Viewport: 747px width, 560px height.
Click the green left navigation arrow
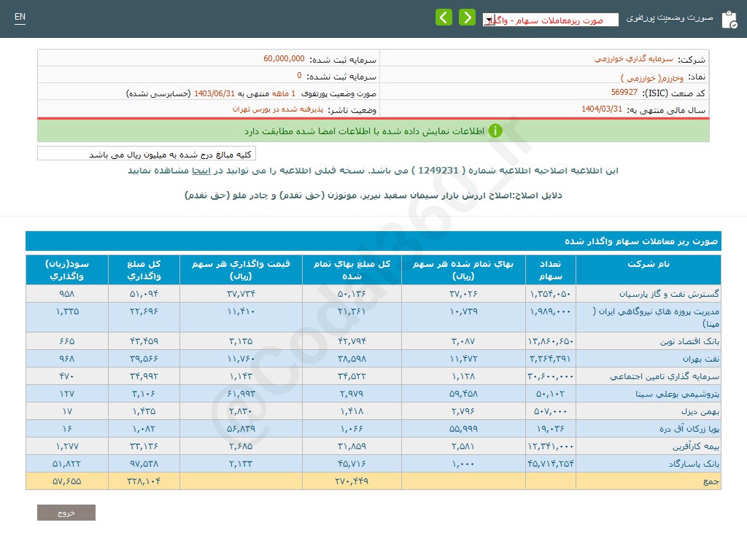click(x=444, y=17)
